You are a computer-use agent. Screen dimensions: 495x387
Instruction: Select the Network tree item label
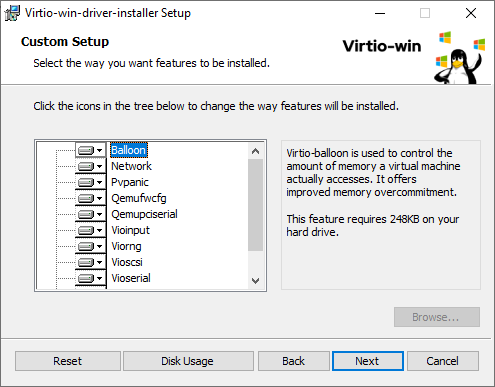(131, 166)
